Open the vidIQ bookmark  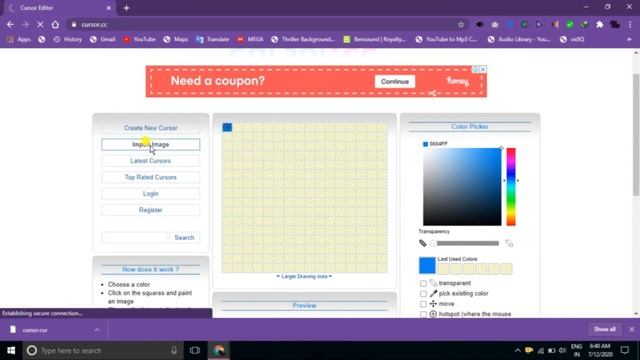(x=572, y=39)
